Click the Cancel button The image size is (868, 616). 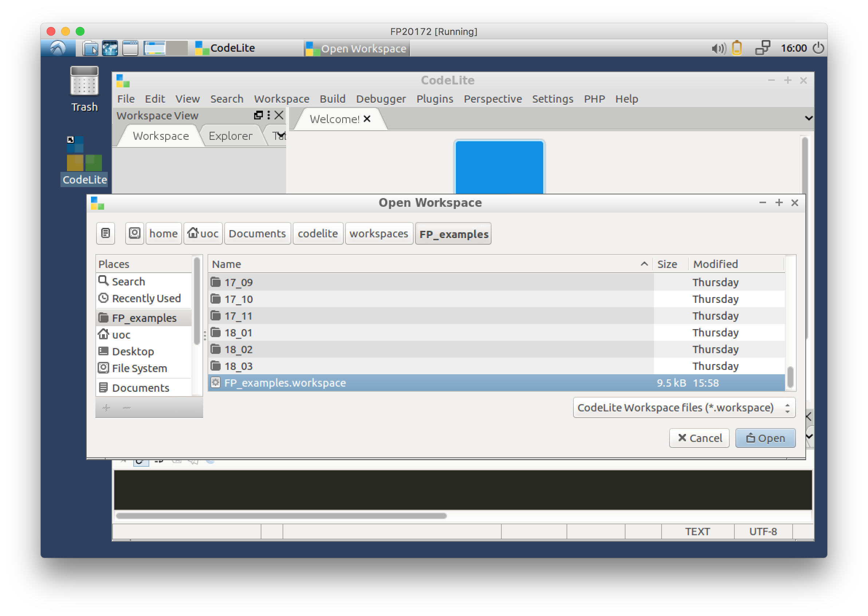point(699,438)
